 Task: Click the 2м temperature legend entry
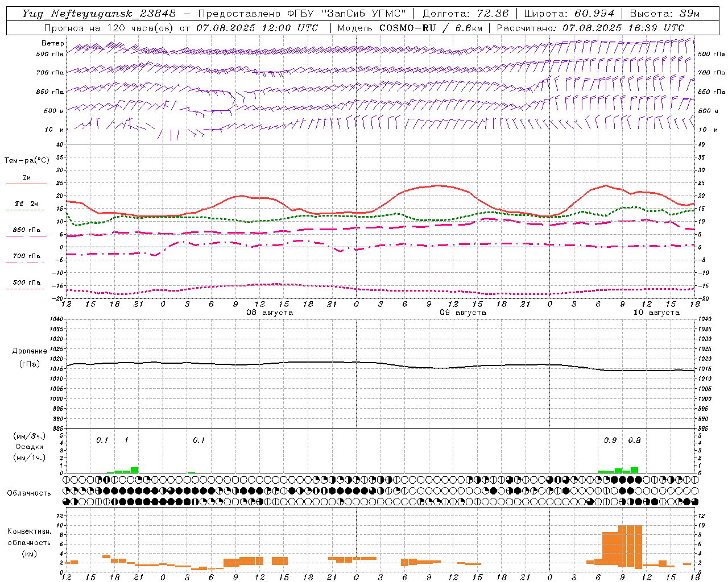click(x=27, y=178)
